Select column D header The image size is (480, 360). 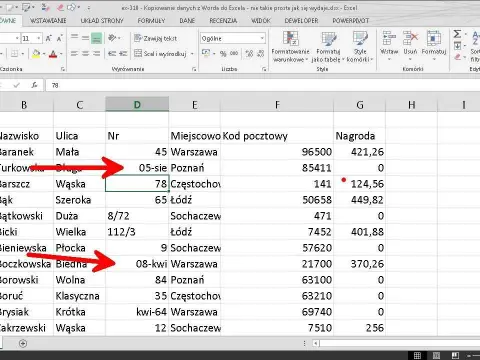click(137, 105)
